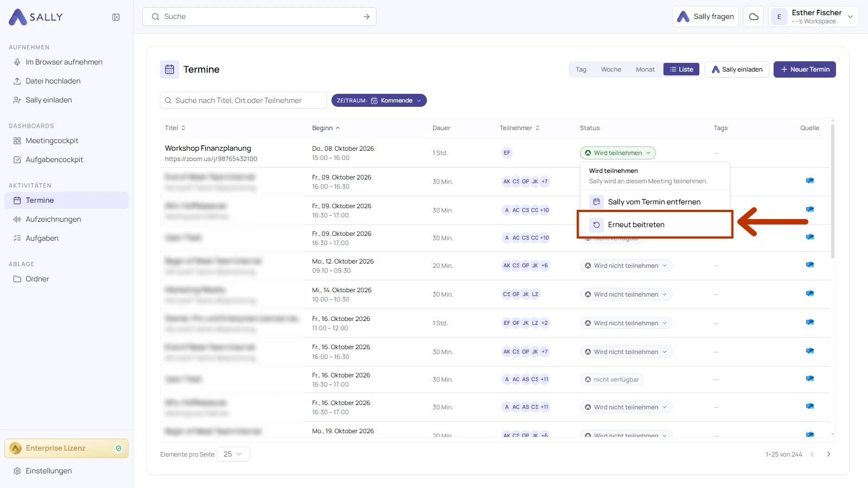Click the search arrow in the Suche bar

pos(367,17)
